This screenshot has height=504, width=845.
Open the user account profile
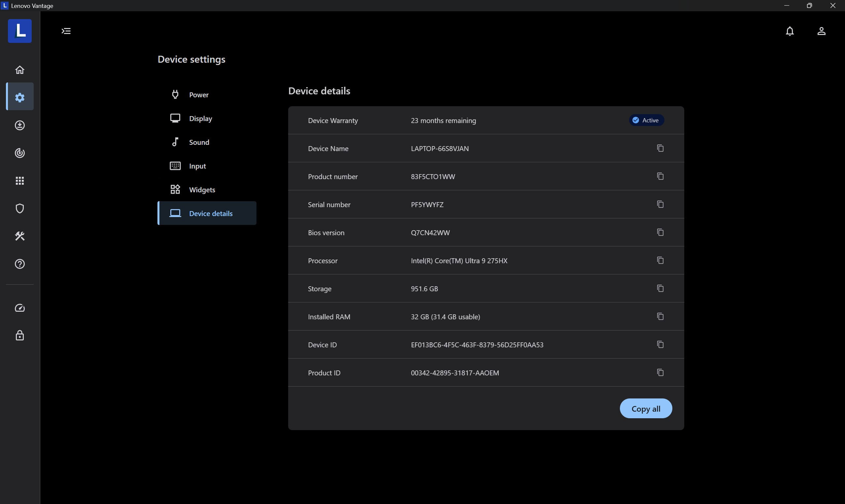pyautogui.click(x=821, y=31)
